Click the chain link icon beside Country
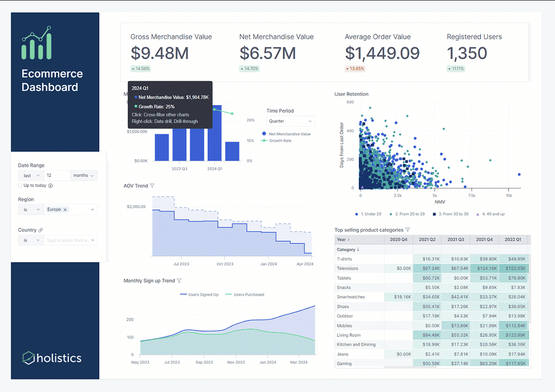This screenshot has width=555, height=392. coord(41,230)
